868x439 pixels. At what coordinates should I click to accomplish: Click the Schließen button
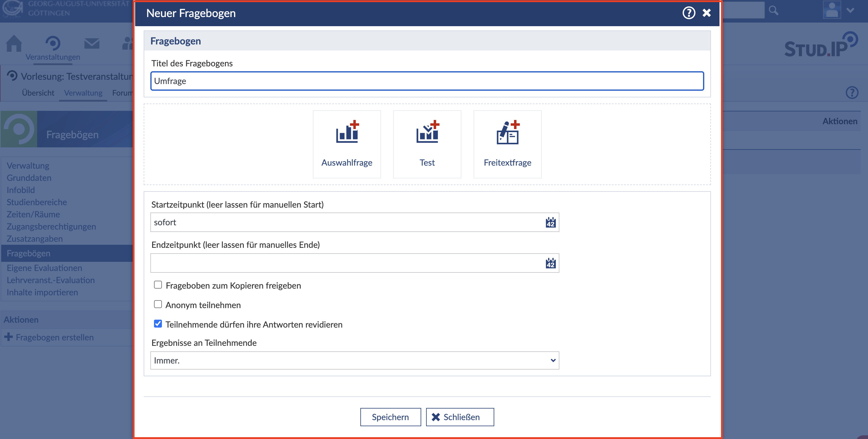point(460,417)
